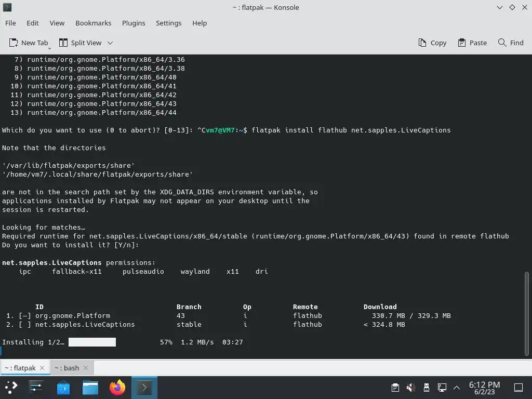Screen dimensions: 532x399
Task: Click the '< 324.8 MB' download size
Action: point(384,324)
